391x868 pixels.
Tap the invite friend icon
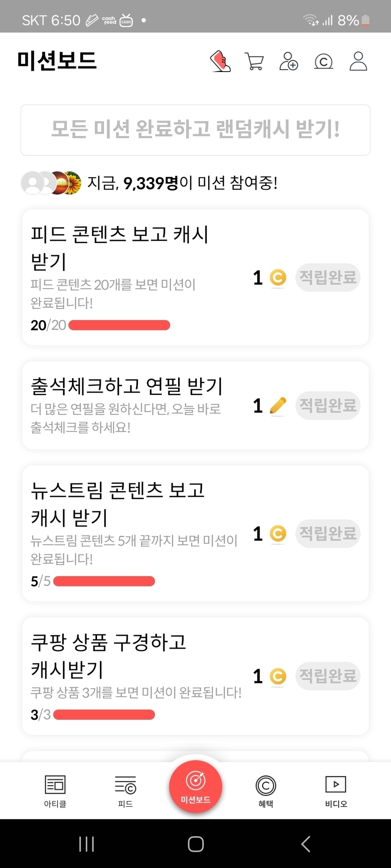click(289, 62)
